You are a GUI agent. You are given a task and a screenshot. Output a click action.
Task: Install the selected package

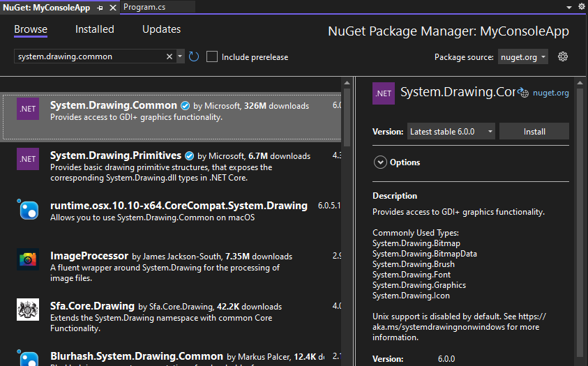pos(534,132)
